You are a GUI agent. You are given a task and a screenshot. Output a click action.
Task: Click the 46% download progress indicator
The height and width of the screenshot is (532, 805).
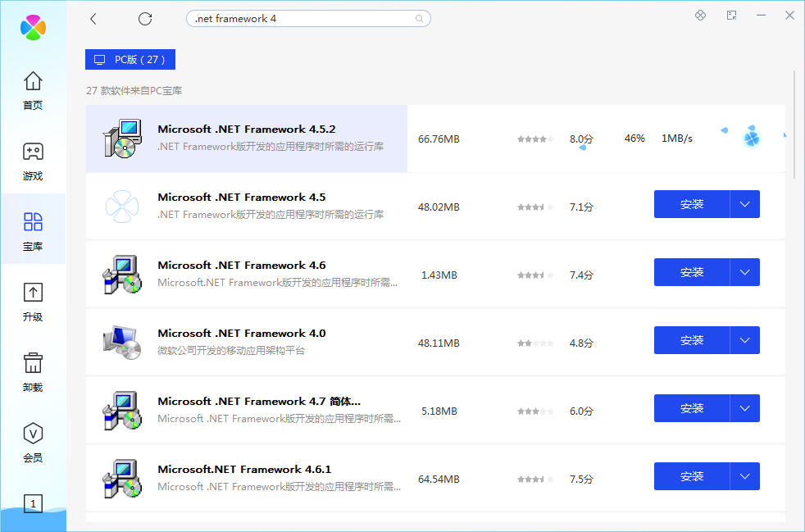(x=634, y=139)
